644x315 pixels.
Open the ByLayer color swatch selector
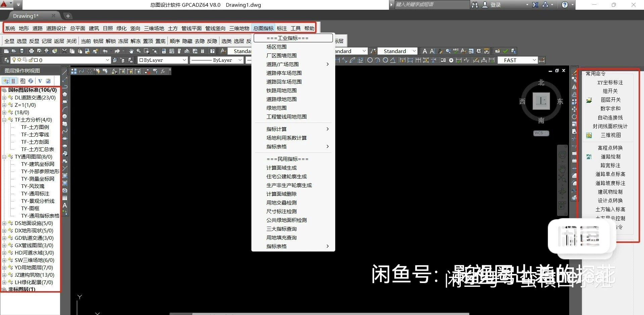click(x=162, y=60)
